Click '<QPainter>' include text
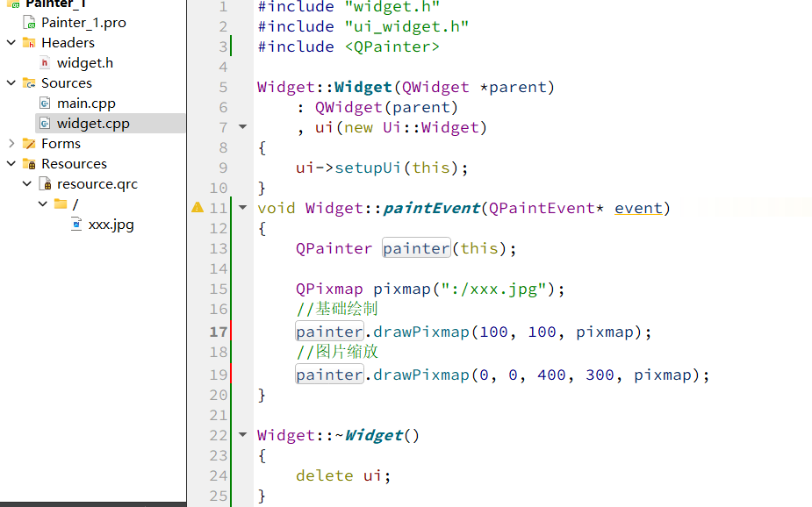812x507 pixels. point(392,46)
